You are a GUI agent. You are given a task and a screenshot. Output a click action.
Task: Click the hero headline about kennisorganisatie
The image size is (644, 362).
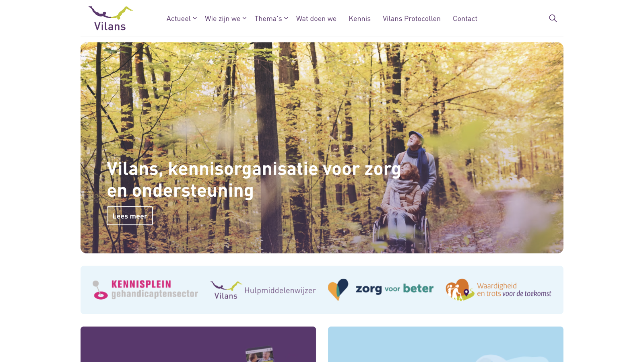pos(254,179)
